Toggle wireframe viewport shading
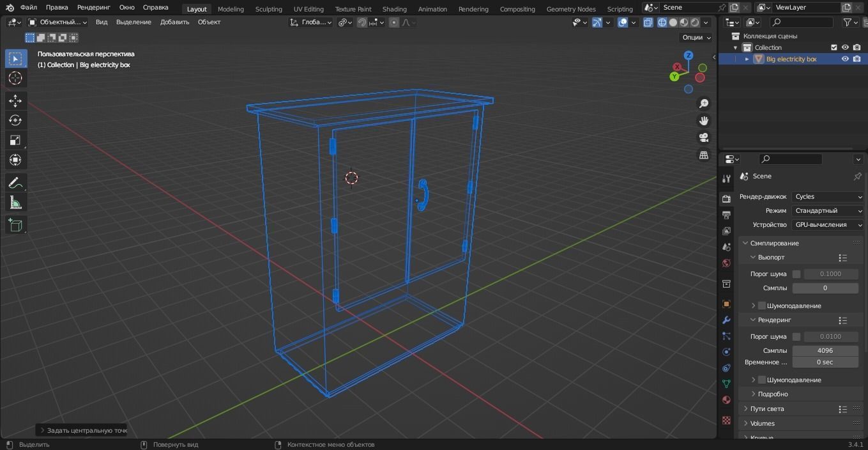This screenshot has width=868, height=450. click(x=662, y=22)
